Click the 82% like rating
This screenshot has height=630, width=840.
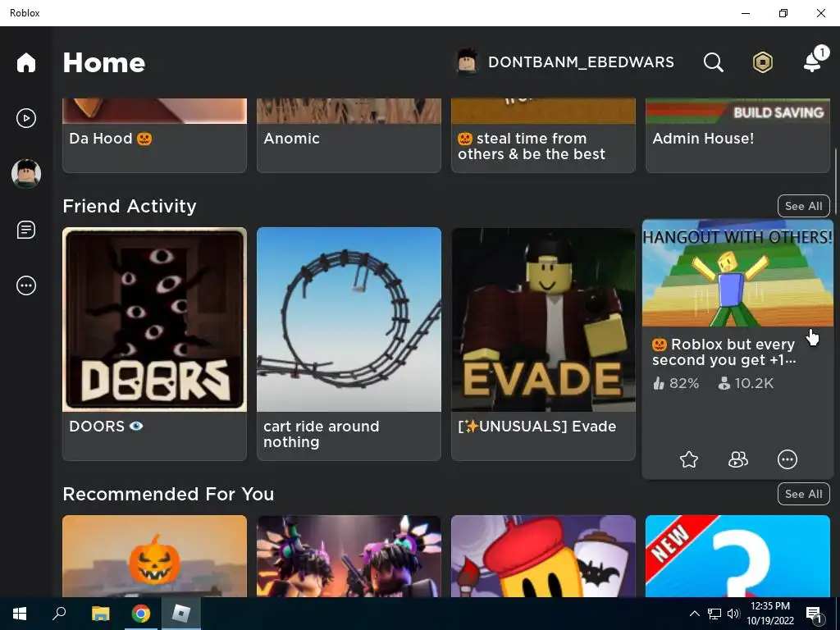click(676, 384)
